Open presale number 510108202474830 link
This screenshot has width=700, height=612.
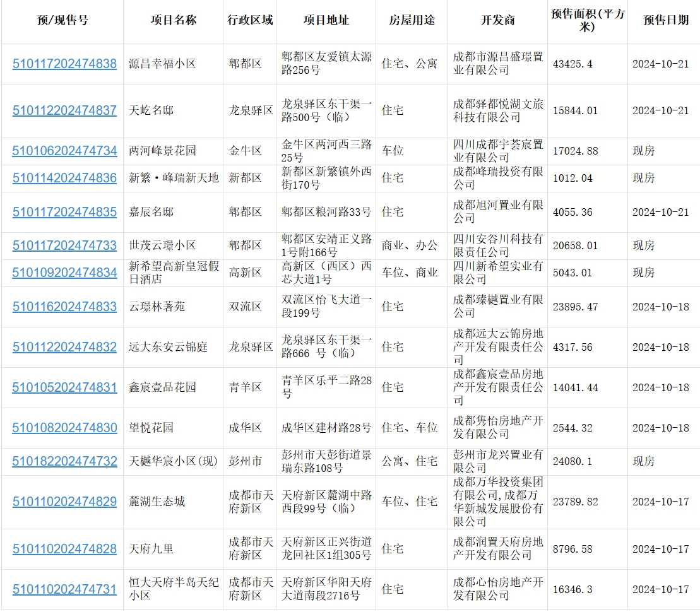pos(64,428)
